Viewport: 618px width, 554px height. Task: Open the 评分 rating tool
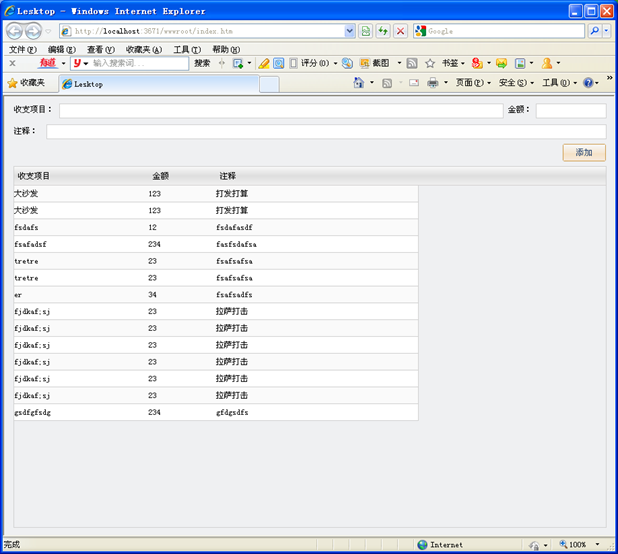click(314, 63)
